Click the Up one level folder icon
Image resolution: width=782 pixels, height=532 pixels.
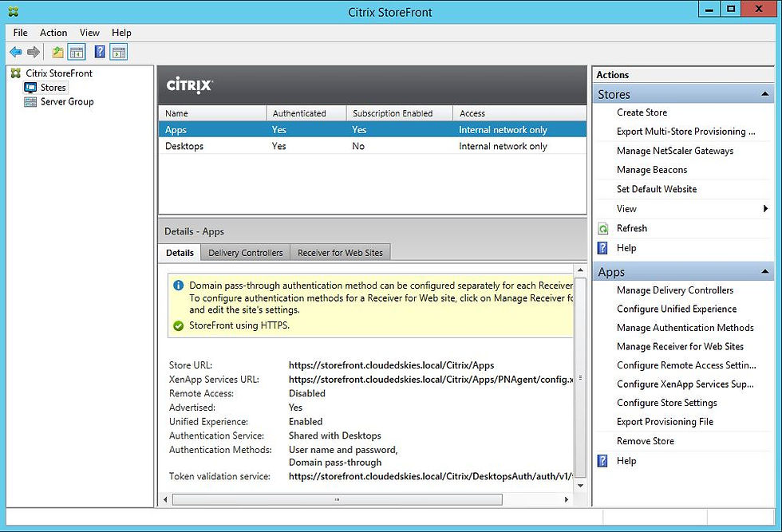tap(57, 52)
